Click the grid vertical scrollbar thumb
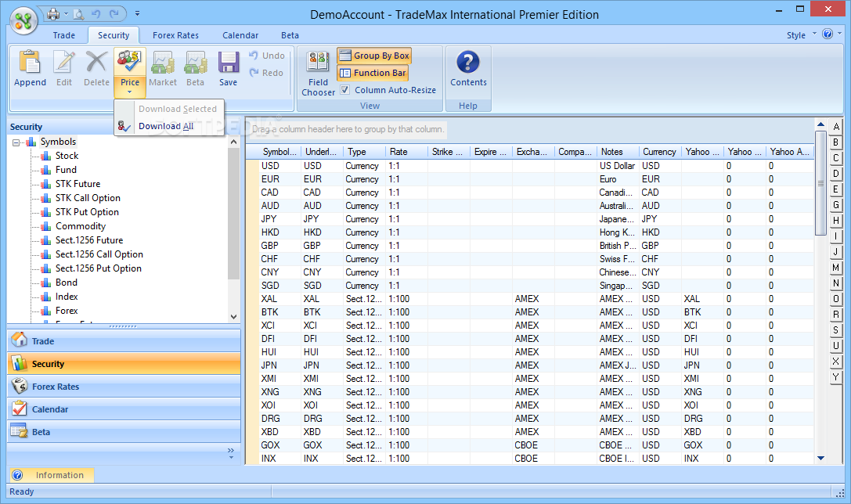851x504 pixels. click(820, 183)
